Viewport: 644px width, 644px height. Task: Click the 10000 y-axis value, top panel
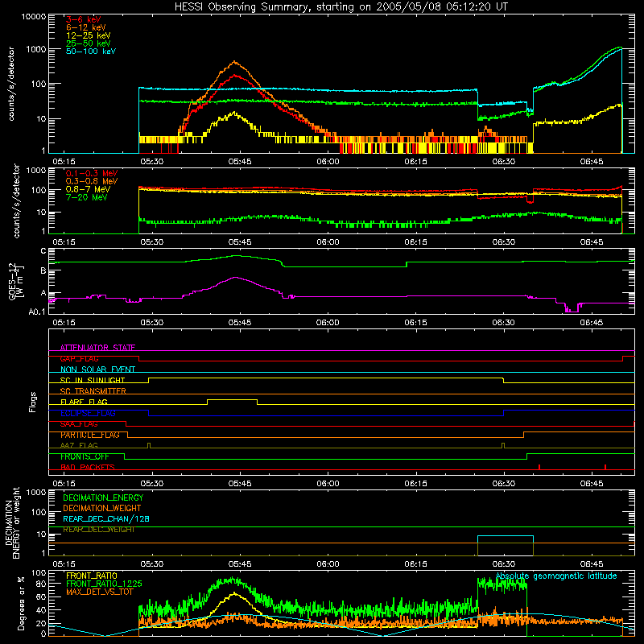coord(34,16)
